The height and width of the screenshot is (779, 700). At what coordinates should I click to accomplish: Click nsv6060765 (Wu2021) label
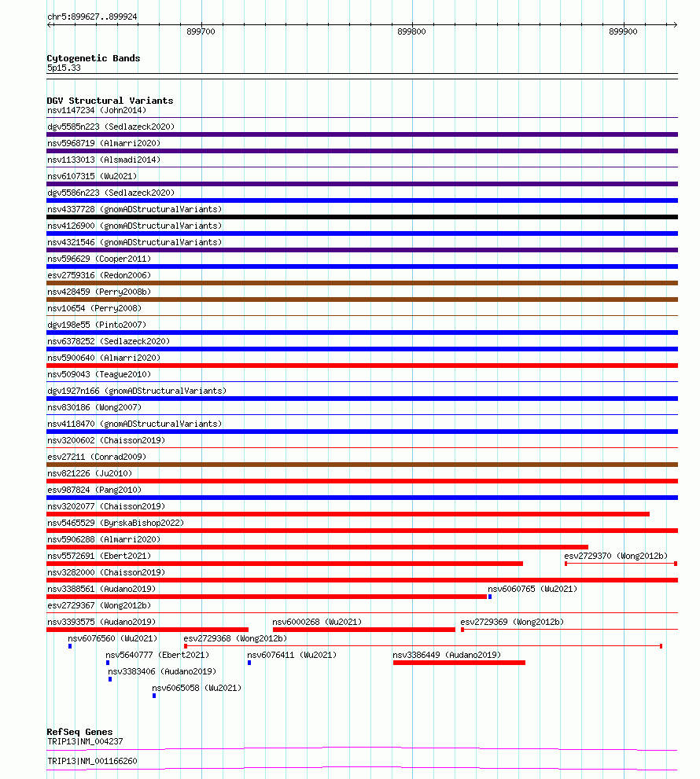coord(532,589)
